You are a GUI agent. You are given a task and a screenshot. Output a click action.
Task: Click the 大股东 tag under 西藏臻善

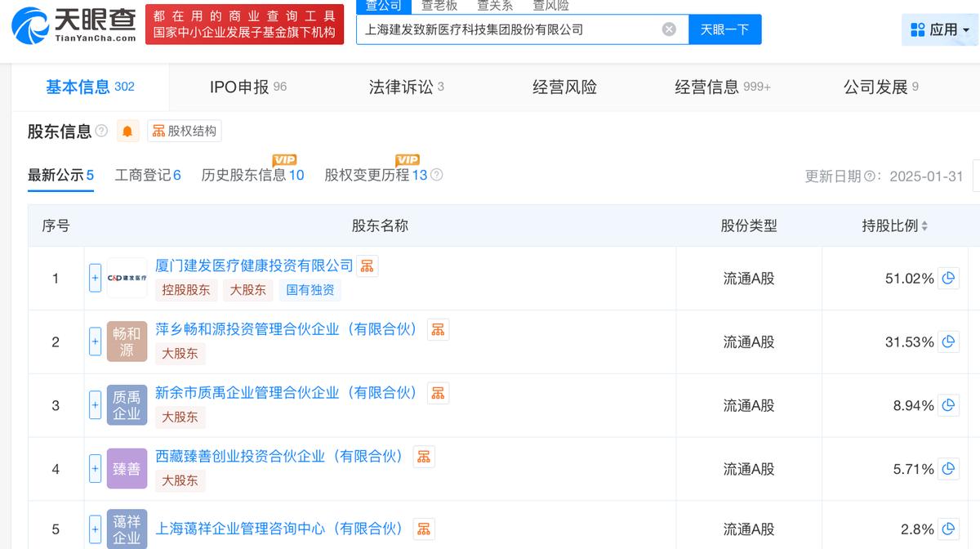(180, 481)
